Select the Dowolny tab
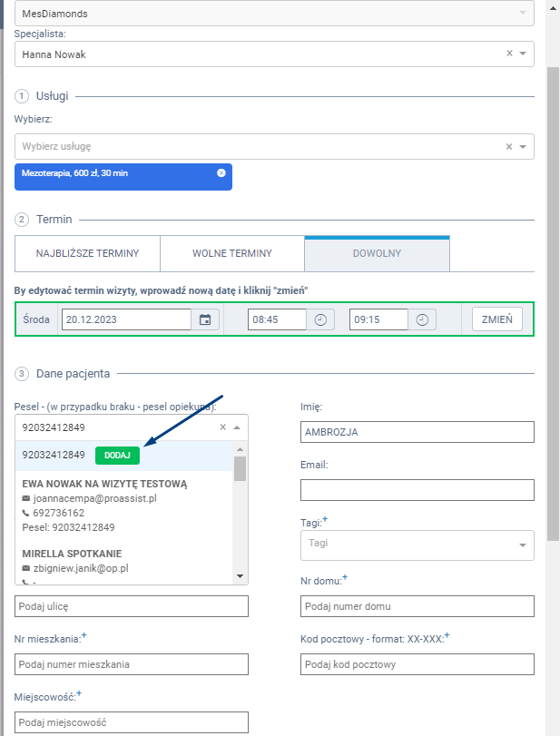The height and width of the screenshot is (736, 560). (x=377, y=254)
